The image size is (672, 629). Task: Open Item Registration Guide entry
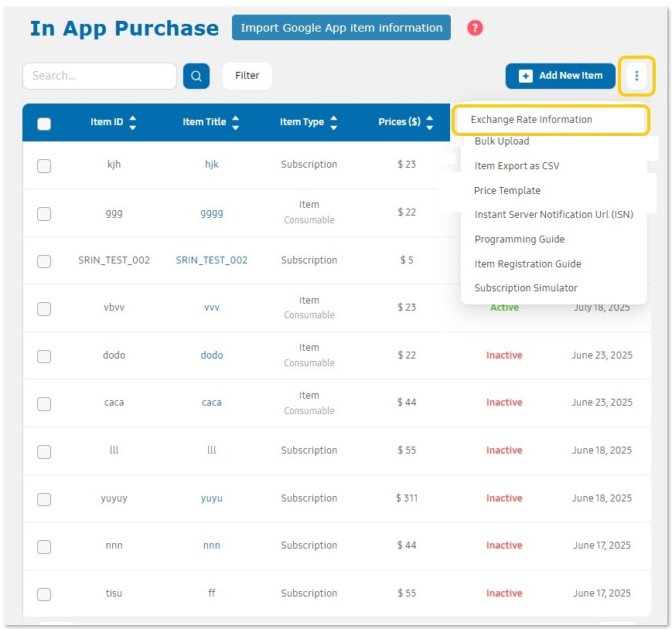point(527,263)
